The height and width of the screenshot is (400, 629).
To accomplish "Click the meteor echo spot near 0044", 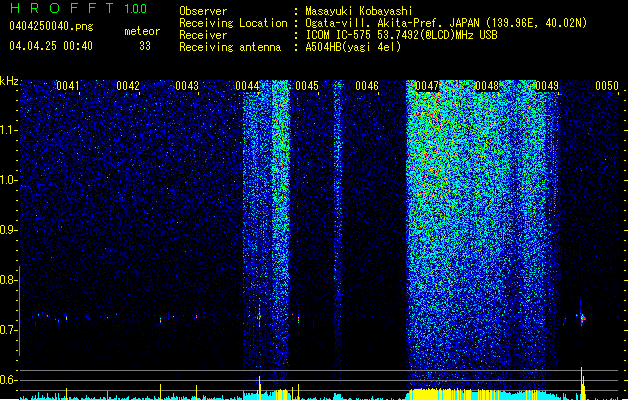I will click(259, 317).
